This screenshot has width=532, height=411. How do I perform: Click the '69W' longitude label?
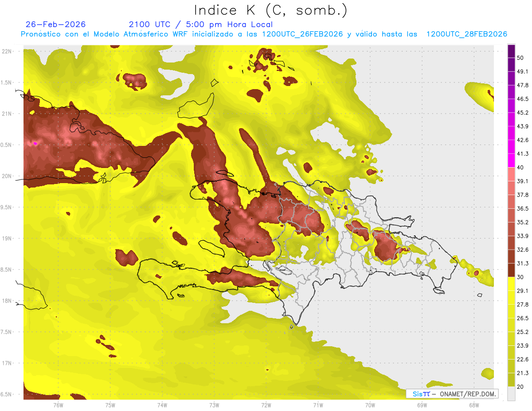pos(422,405)
